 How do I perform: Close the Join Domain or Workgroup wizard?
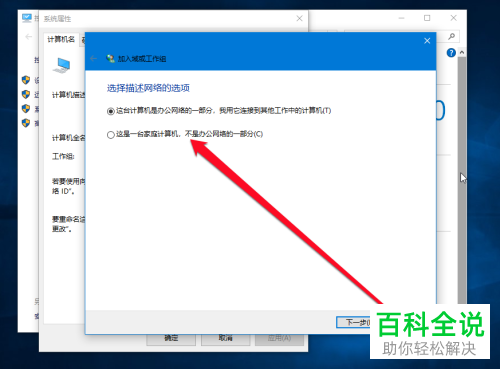tap(427, 41)
